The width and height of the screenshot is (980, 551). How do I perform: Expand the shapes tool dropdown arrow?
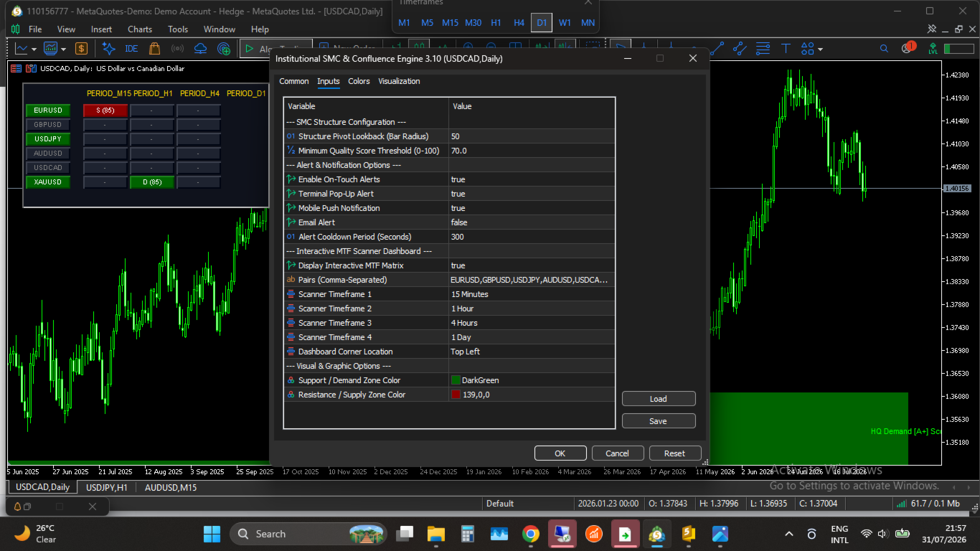click(x=820, y=50)
